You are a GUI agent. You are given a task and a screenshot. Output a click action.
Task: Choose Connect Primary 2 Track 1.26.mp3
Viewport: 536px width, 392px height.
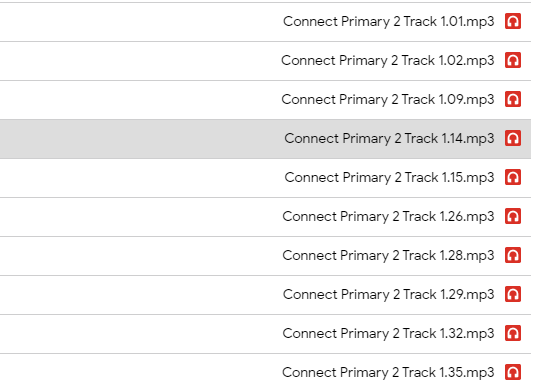[388, 217]
